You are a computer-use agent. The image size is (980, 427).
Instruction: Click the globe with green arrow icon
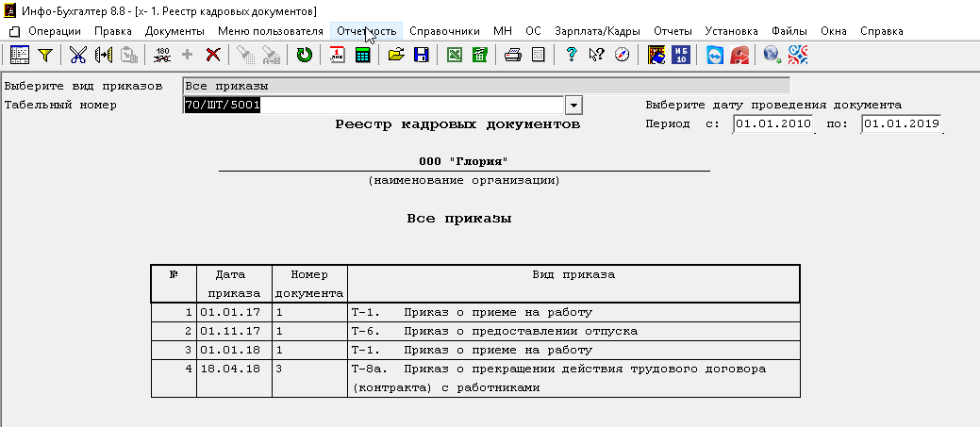pos(772,55)
